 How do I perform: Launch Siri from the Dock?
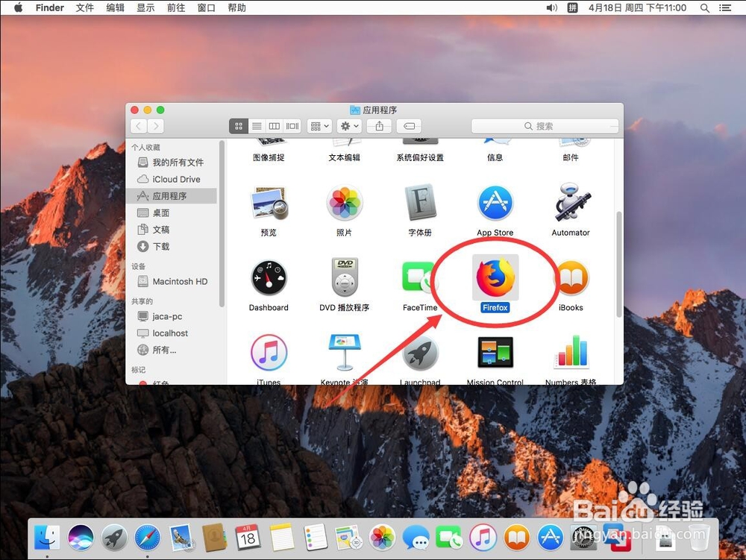81,538
